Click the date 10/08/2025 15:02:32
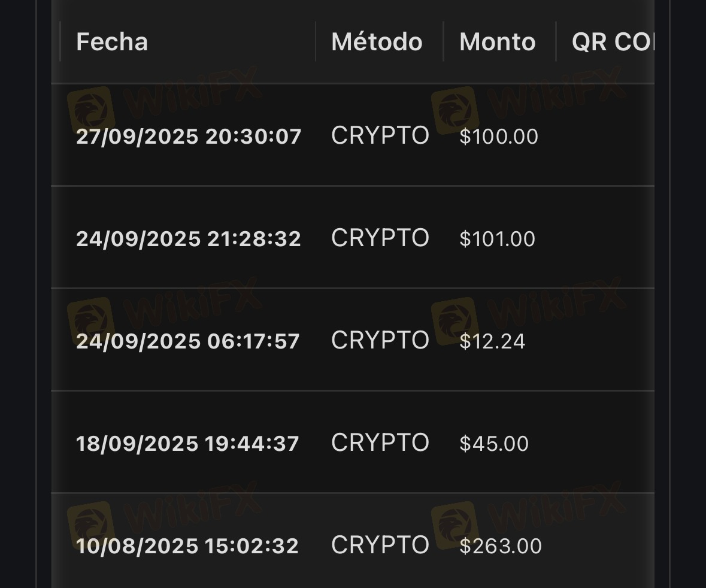This screenshot has height=588, width=706. (187, 546)
